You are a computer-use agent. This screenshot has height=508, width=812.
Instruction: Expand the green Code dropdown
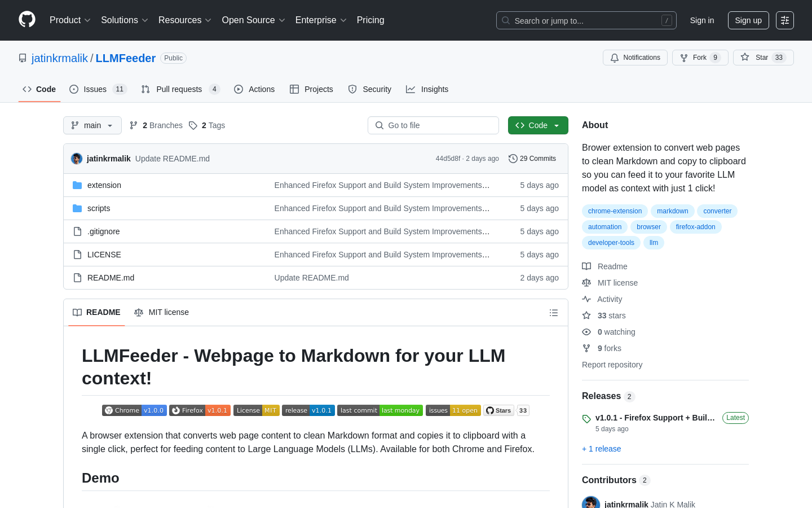[538, 125]
